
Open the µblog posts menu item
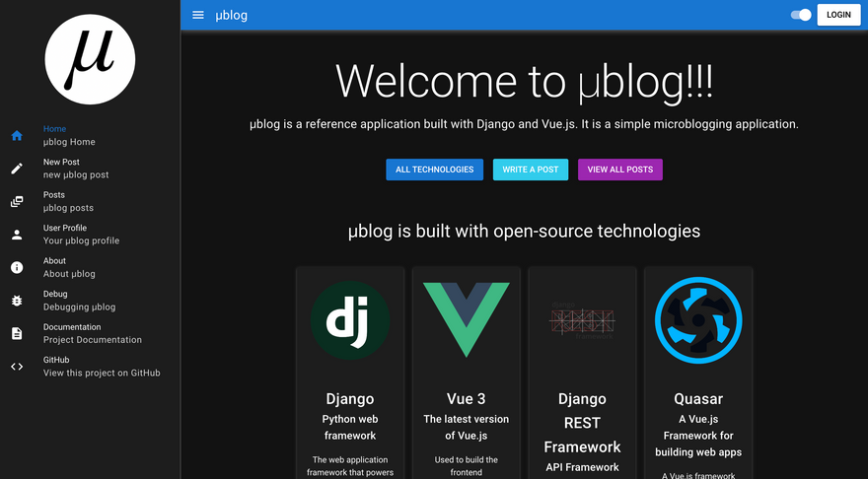[68, 208]
